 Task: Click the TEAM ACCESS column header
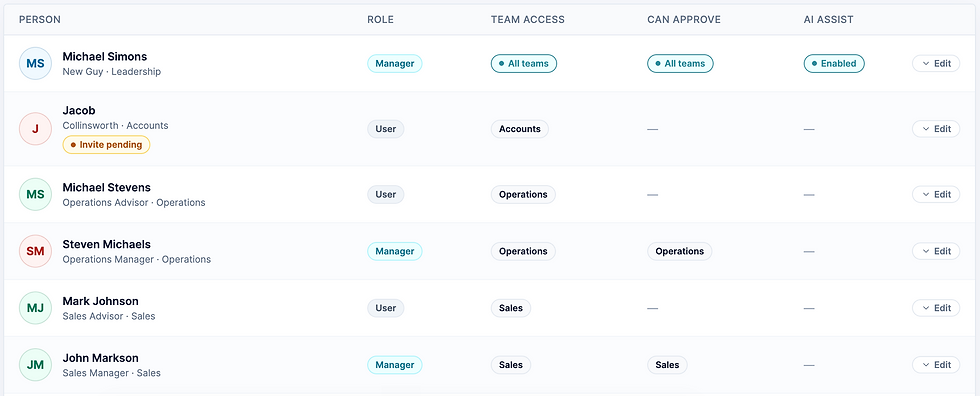[x=528, y=20]
